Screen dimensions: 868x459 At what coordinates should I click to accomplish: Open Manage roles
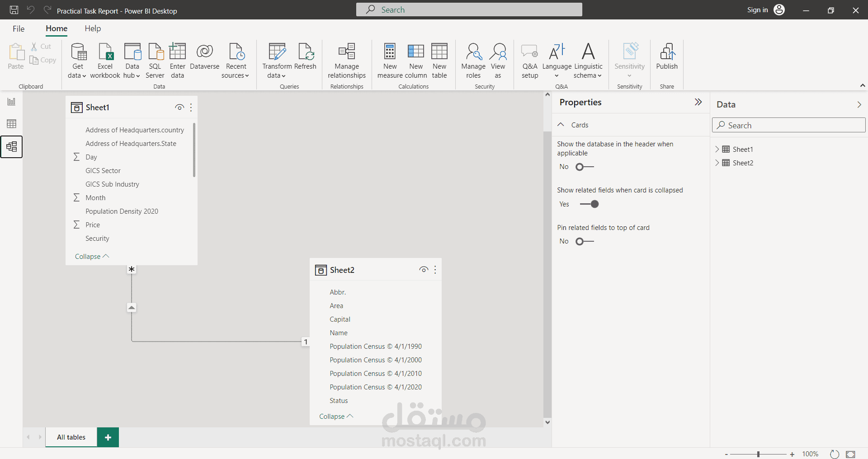click(x=473, y=61)
